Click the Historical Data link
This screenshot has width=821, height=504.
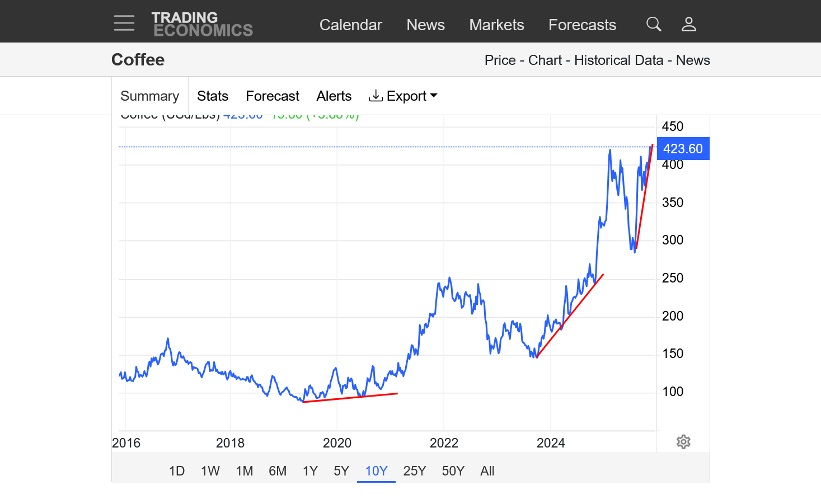(x=618, y=60)
